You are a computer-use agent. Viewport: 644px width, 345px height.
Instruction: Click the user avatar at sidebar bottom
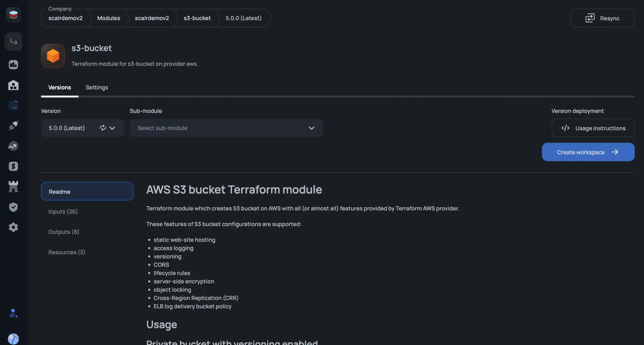pos(13,339)
